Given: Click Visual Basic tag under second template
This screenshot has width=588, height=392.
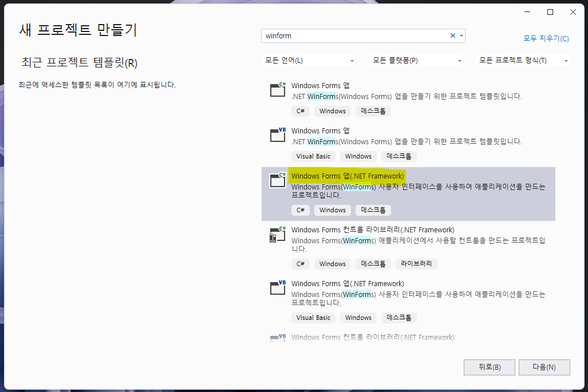Looking at the screenshot, I should (x=314, y=156).
